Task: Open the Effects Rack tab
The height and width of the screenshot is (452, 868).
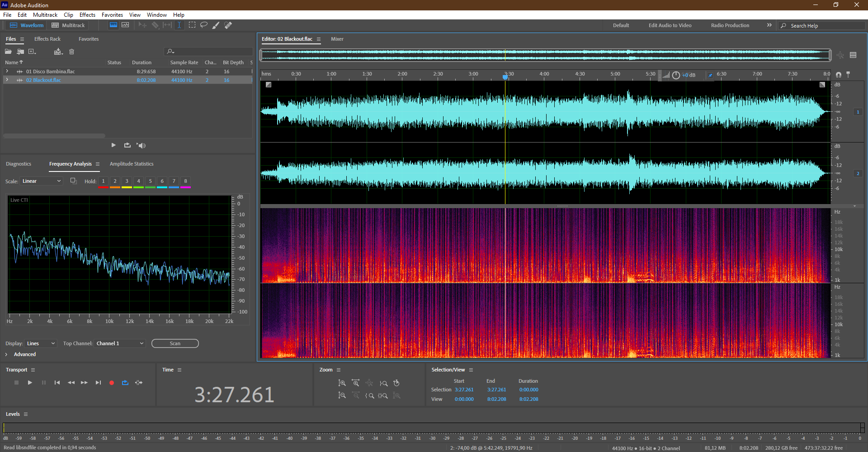Action: [47, 39]
